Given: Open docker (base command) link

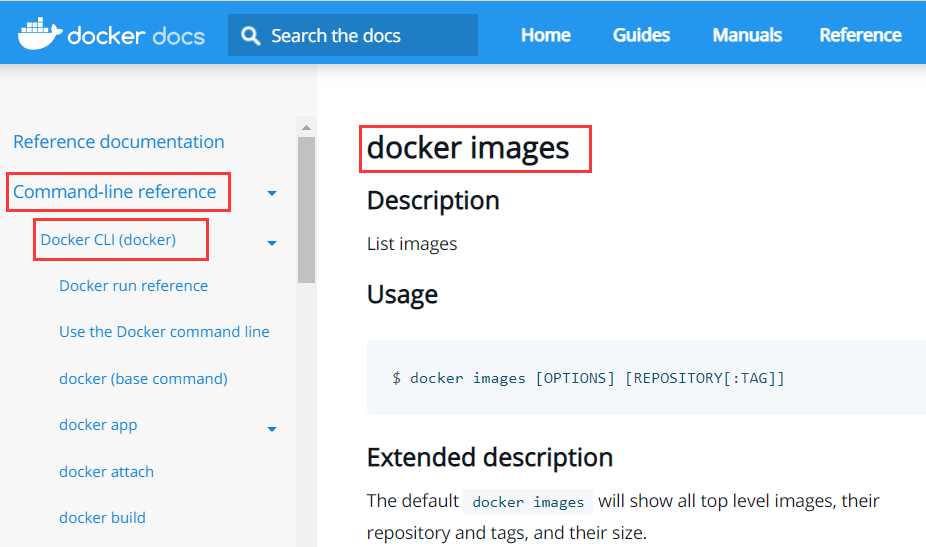Looking at the screenshot, I should [144, 379].
